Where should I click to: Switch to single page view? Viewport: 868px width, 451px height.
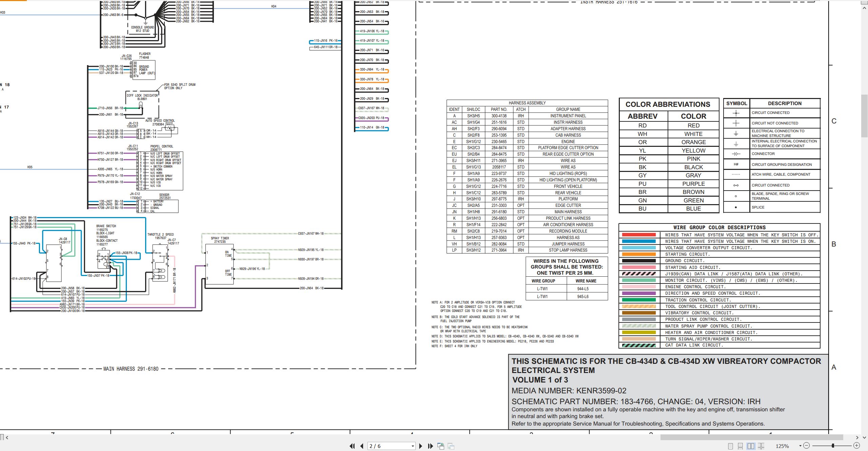[730, 446]
